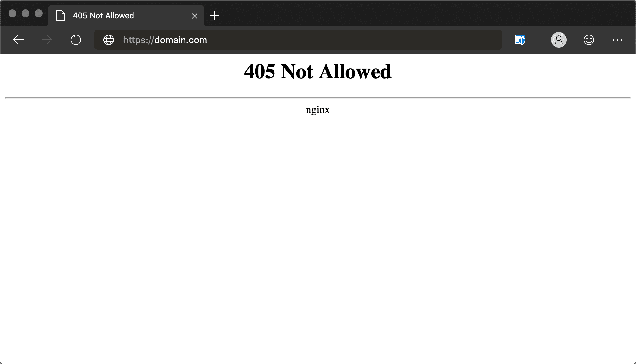The width and height of the screenshot is (636, 364).
Task: Open new tab with the plus button
Action: click(x=215, y=16)
